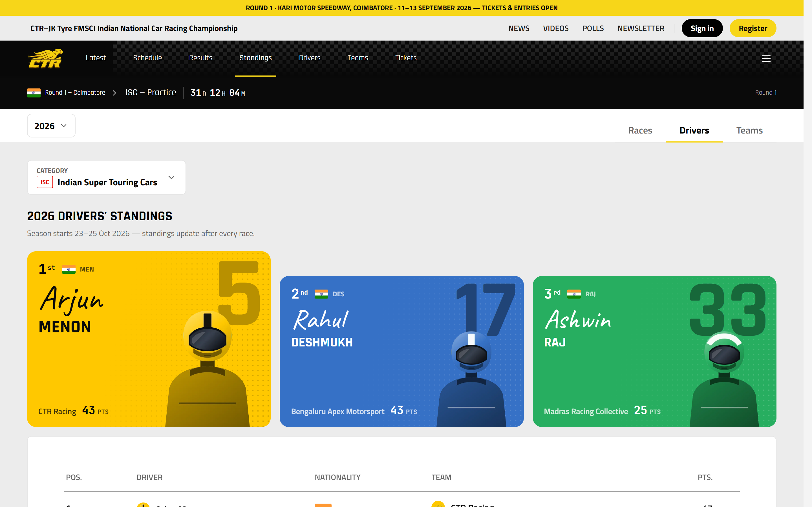Click the yellow Register button
Screen dimensions: 812x507
(x=753, y=28)
